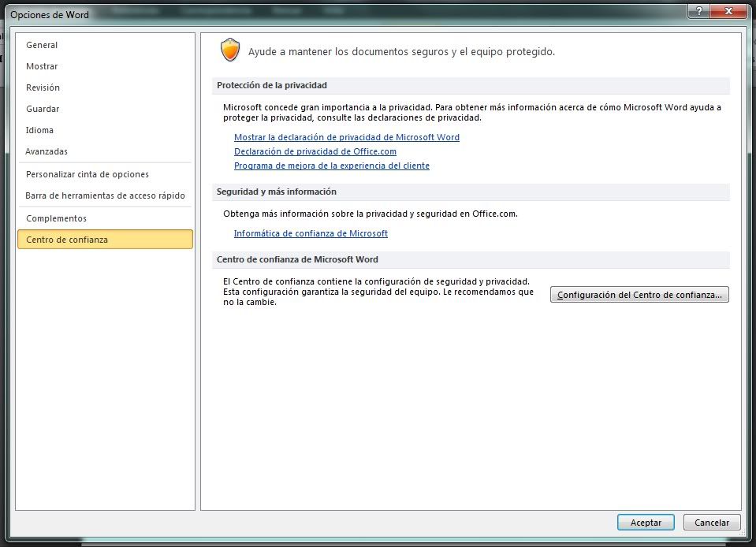Screen dimensions: 756x547
Task: Click the Cancelar button
Action: point(712,523)
